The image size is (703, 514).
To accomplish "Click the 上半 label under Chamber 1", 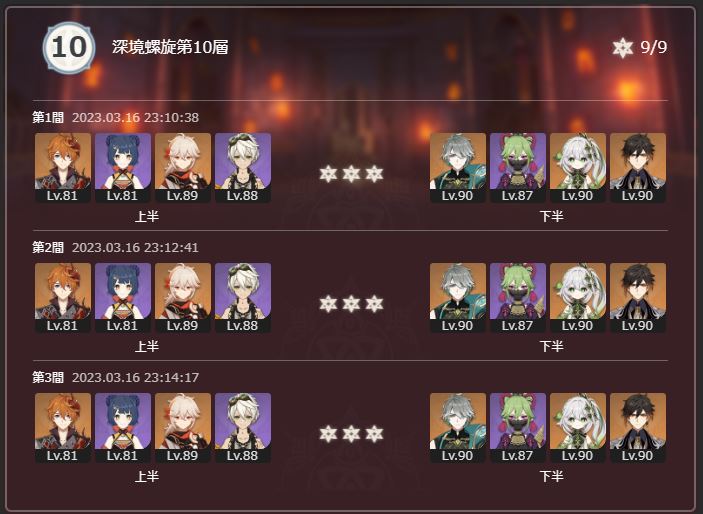I will pos(147,217).
